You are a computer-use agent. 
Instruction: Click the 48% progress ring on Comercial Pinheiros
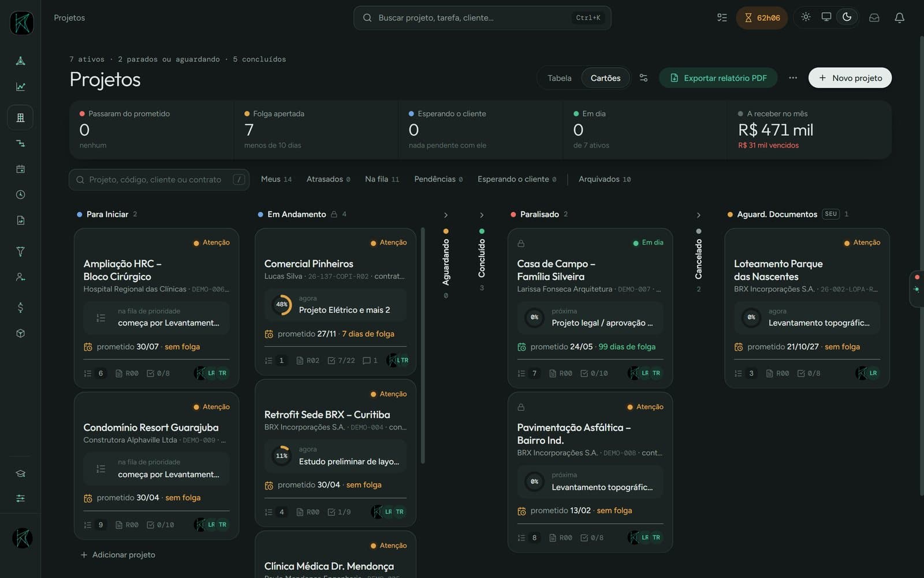[x=282, y=305]
